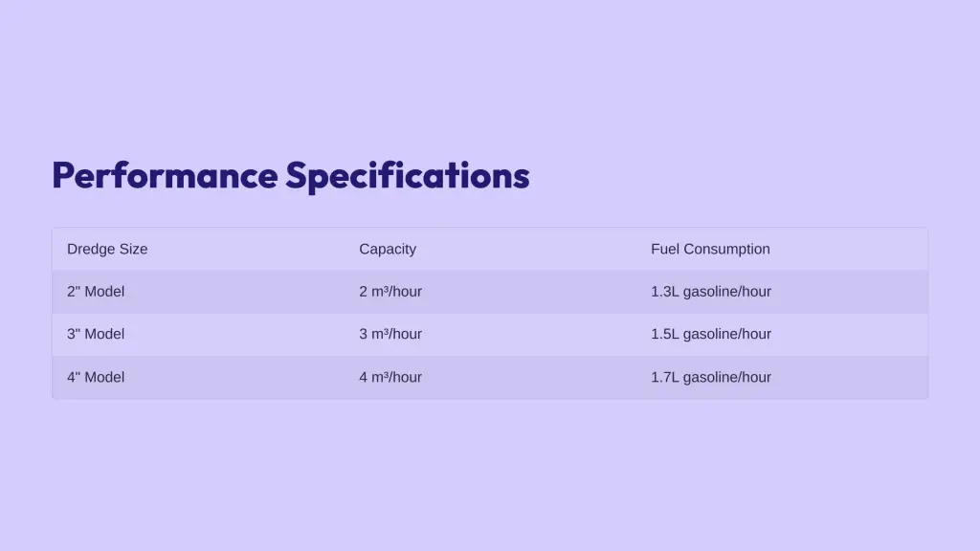Click the word Specifications in title

408,176
